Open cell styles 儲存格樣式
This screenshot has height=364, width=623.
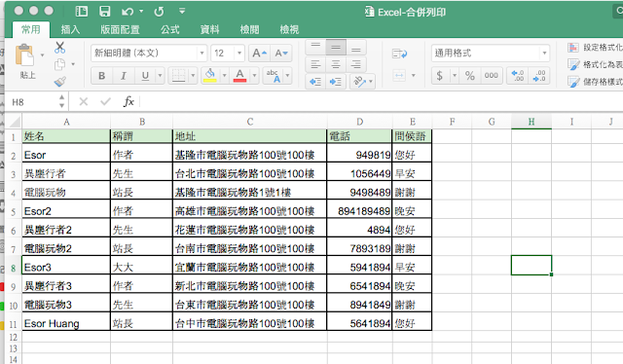coord(595,82)
